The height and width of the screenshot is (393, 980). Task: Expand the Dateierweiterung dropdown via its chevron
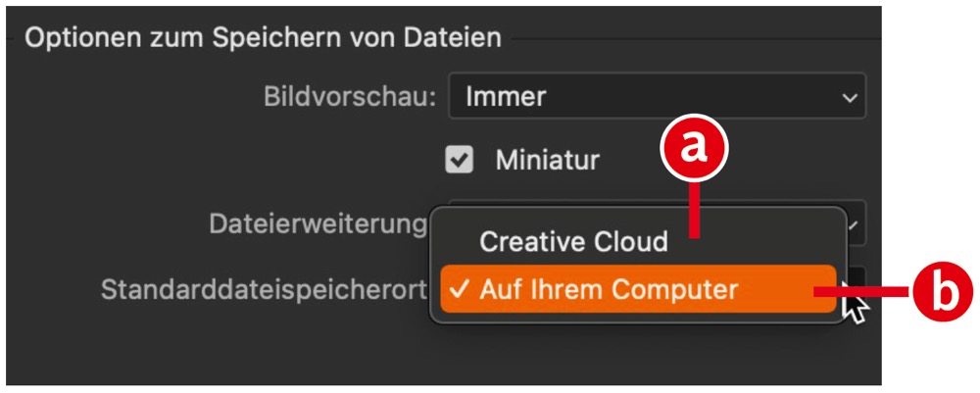pos(854,225)
